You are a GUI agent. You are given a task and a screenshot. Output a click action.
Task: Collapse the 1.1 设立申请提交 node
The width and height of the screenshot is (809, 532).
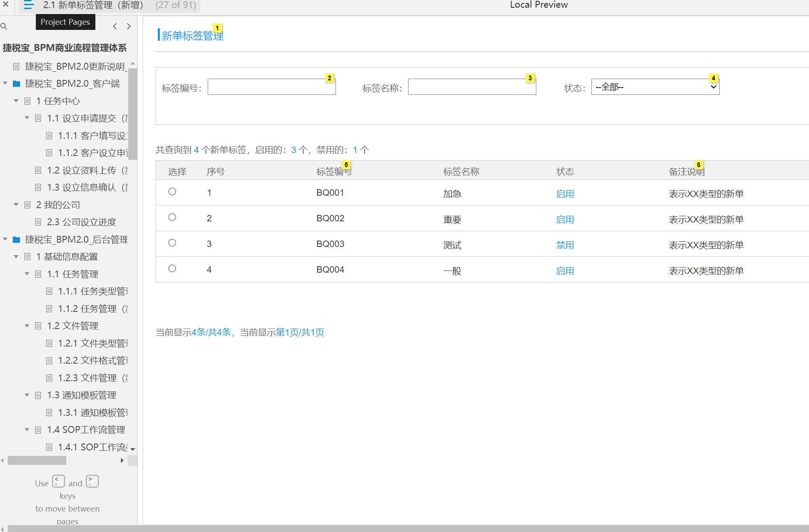(x=27, y=118)
